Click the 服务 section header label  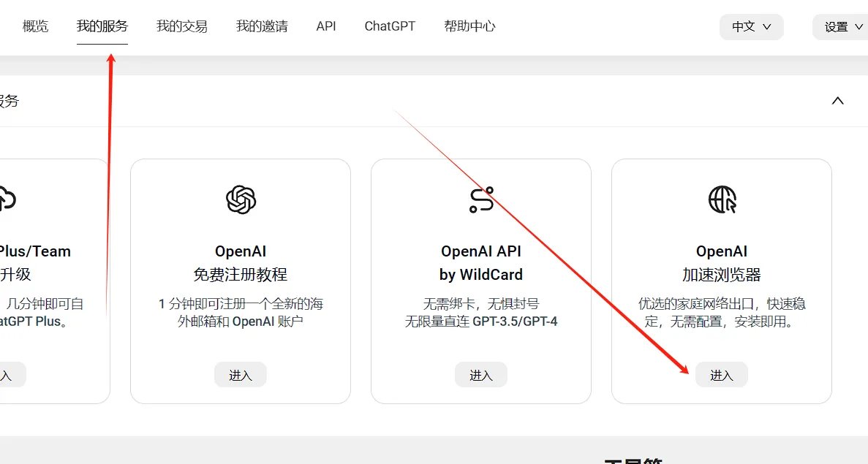pos(10,101)
